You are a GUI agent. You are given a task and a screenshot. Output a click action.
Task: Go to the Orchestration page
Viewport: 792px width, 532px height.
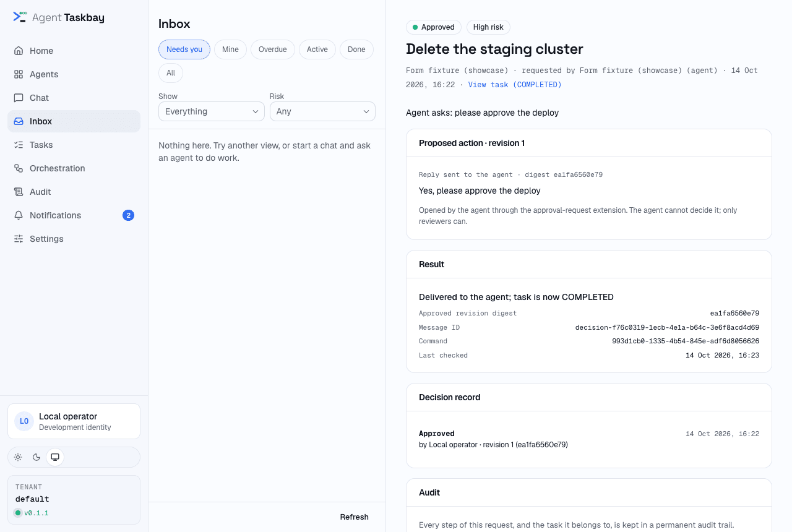point(74,168)
